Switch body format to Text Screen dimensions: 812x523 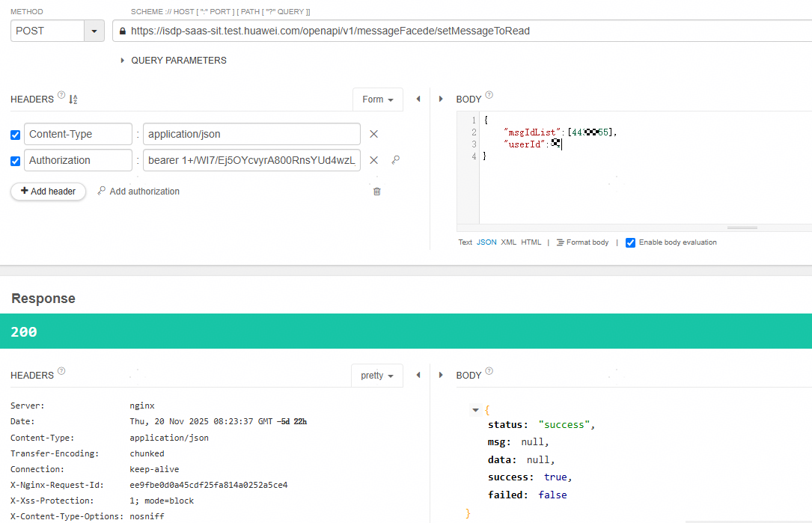[x=465, y=242]
